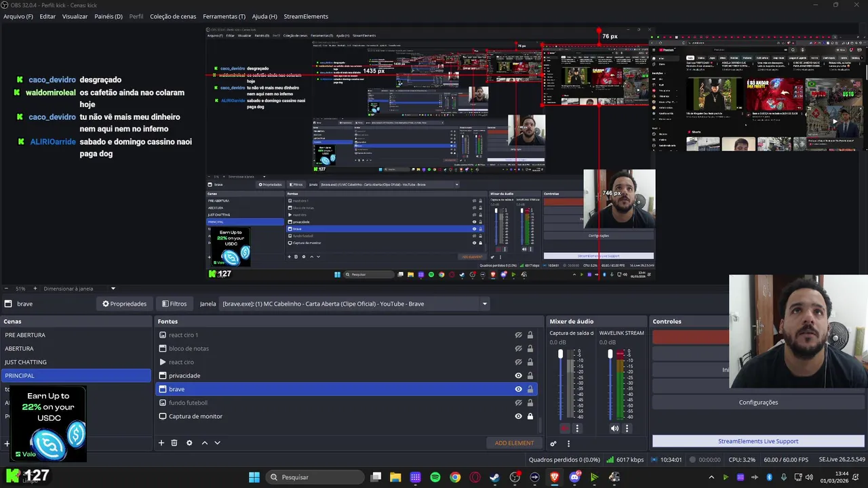Open Discord from the taskbar
Screen dimensions: 868x488
coord(574,477)
